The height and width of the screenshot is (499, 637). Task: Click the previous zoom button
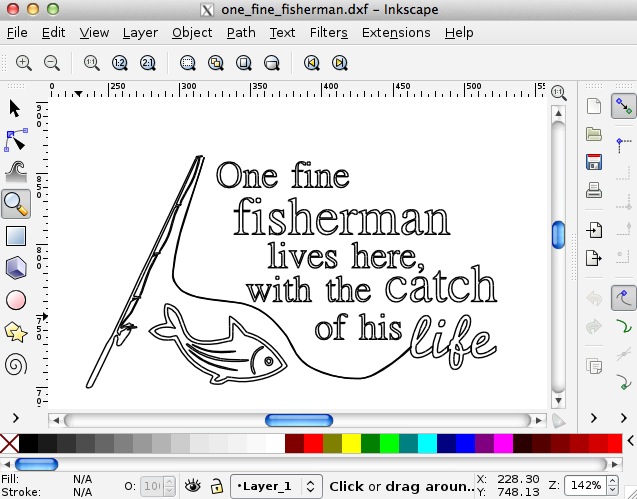point(311,63)
